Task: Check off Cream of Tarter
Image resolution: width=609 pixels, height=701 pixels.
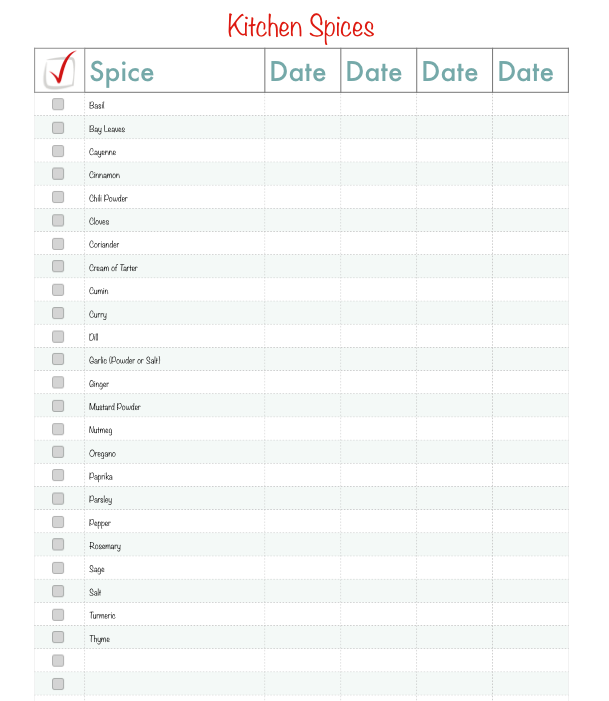Action: click(58, 267)
